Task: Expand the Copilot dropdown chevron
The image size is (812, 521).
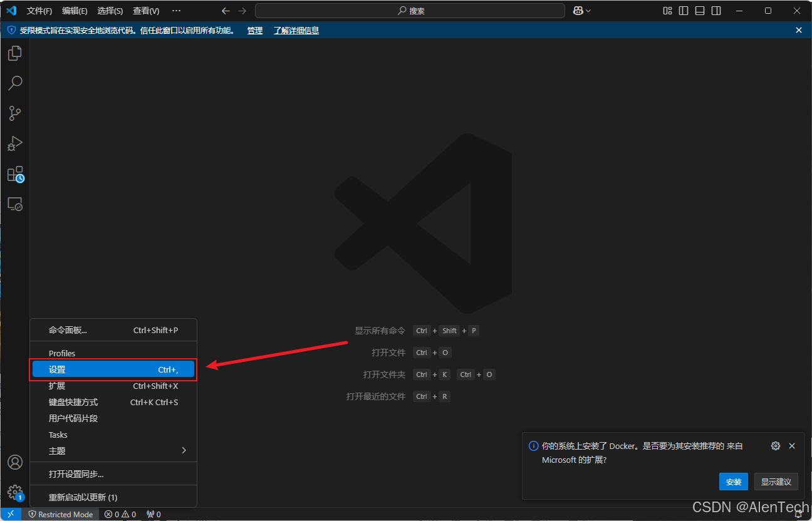Action: tap(588, 11)
